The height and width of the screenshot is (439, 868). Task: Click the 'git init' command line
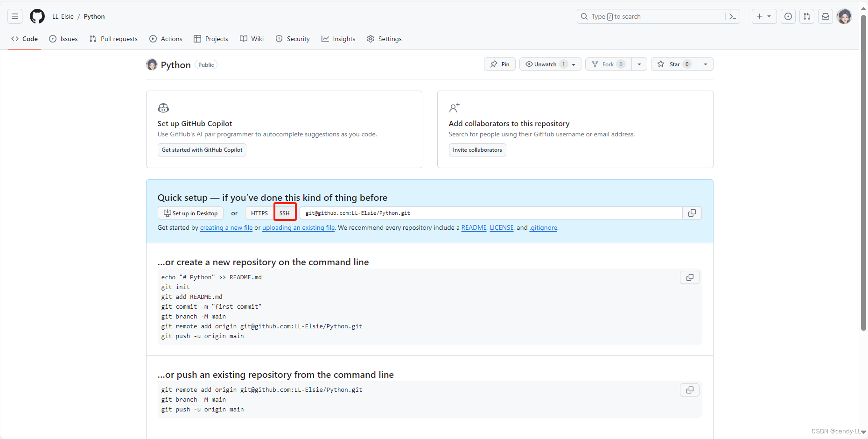click(x=175, y=287)
